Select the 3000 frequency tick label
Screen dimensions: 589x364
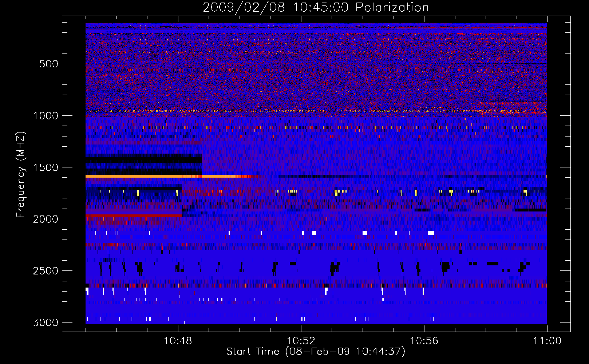pos(46,323)
